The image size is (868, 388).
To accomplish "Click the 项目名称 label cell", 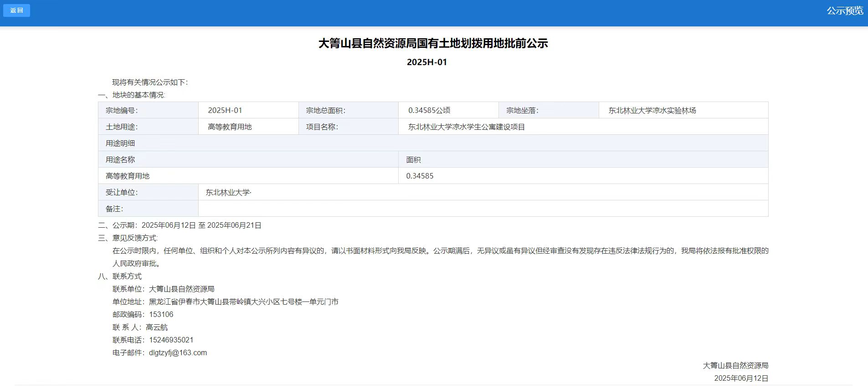I will click(x=349, y=127).
